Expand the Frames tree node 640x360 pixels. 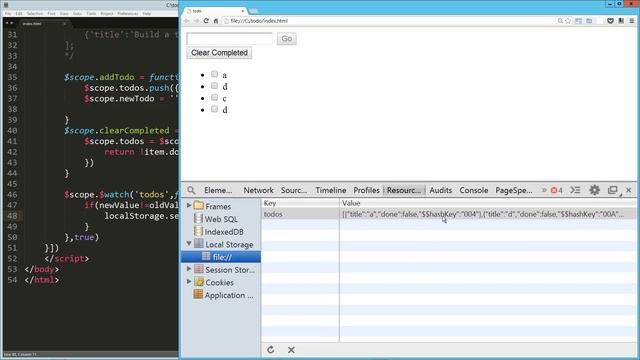(x=189, y=205)
